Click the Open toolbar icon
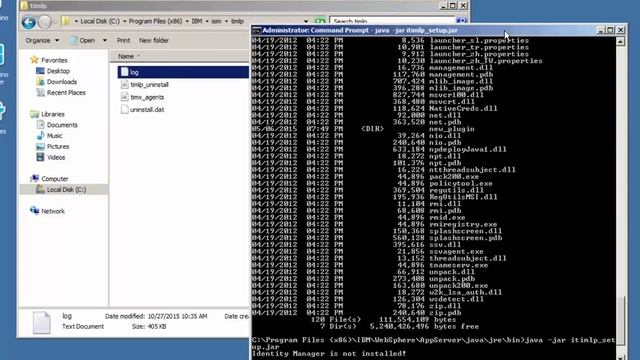 73,40
